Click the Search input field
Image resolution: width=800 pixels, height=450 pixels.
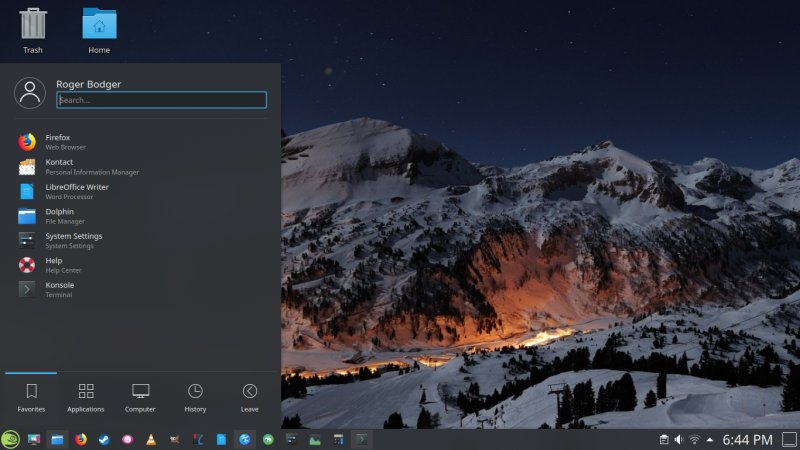(x=161, y=100)
